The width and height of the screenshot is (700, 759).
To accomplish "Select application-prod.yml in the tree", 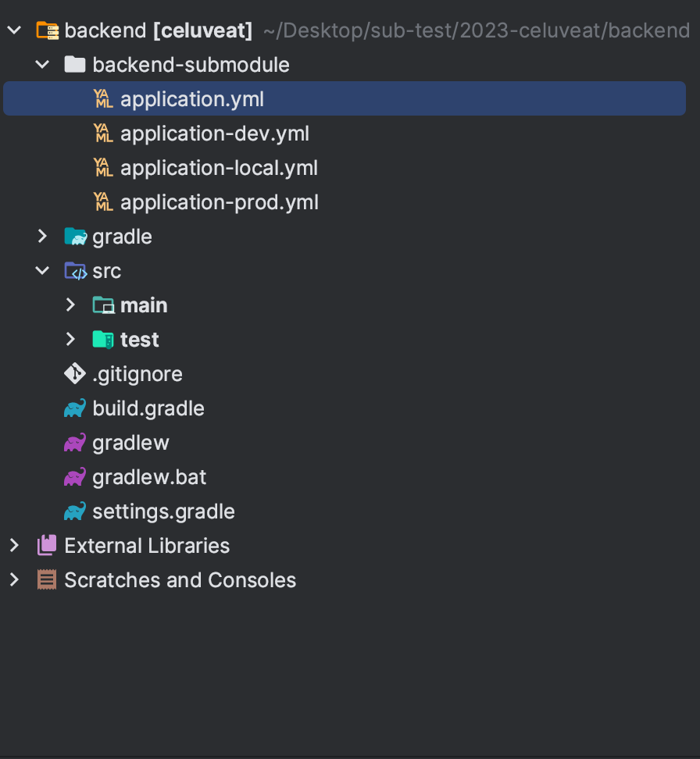I will 220,201.
